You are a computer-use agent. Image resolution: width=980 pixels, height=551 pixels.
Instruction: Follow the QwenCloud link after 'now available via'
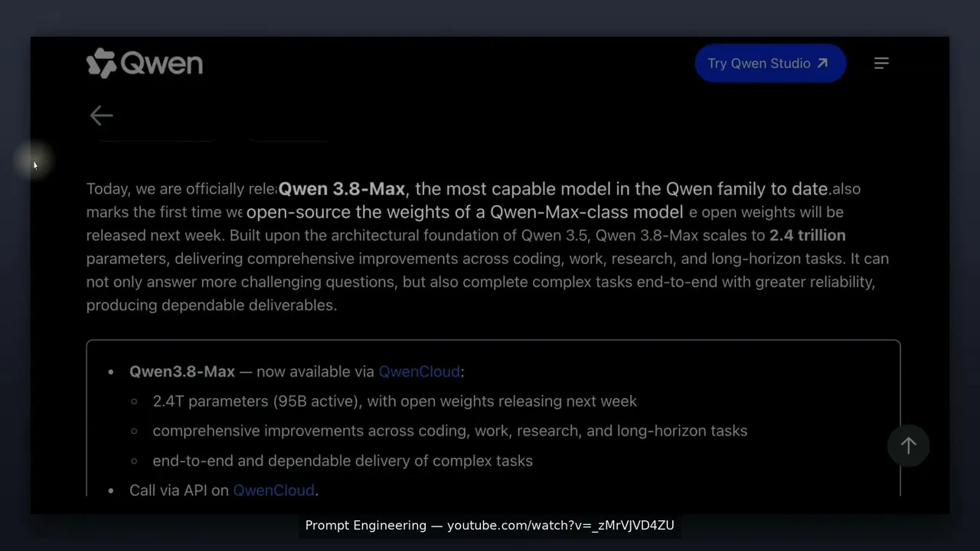point(420,371)
